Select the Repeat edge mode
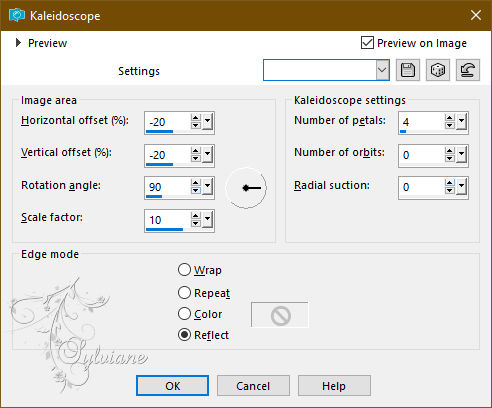492x408 pixels. point(184,293)
